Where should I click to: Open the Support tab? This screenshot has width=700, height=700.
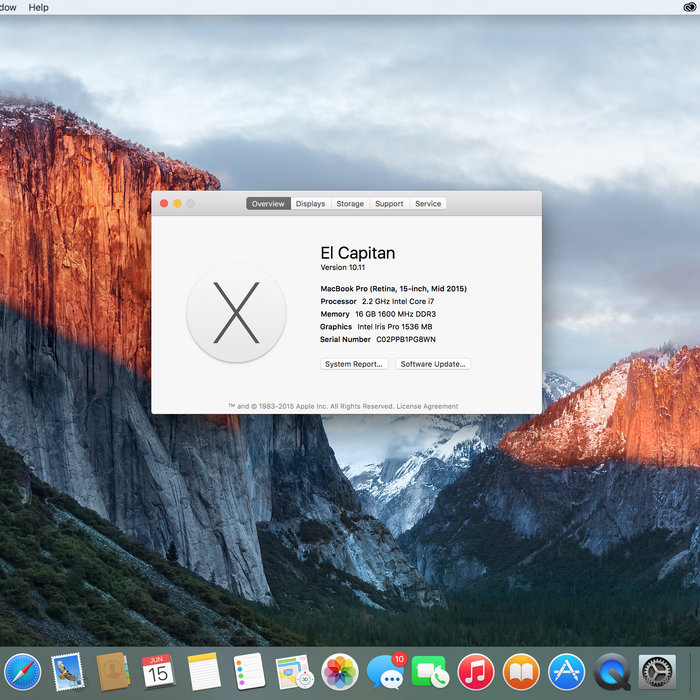[x=389, y=204]
